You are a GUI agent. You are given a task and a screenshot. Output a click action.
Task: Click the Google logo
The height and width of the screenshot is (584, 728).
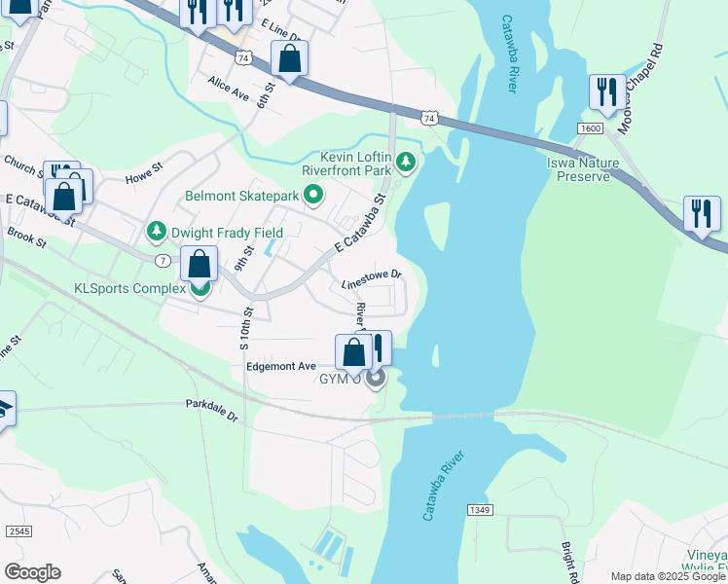click(x=32, y=572)
